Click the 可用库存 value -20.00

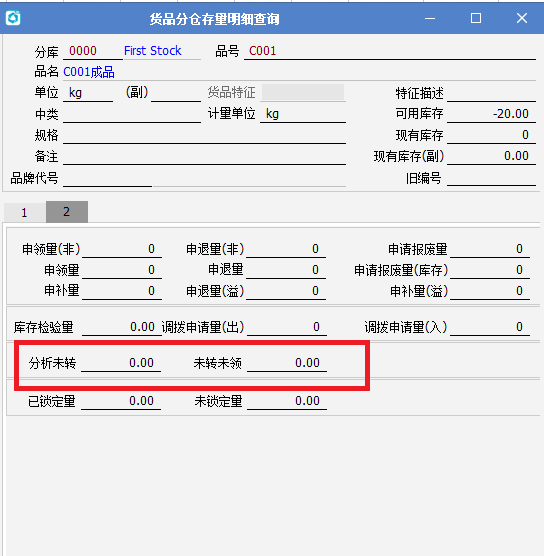point(491,114)
